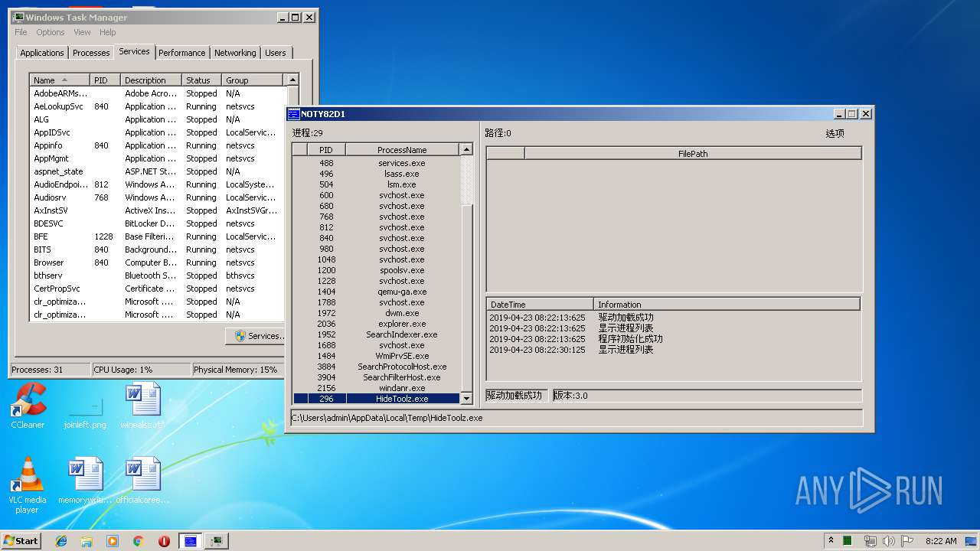Open Options menu in Task Manager

[51, 32]
